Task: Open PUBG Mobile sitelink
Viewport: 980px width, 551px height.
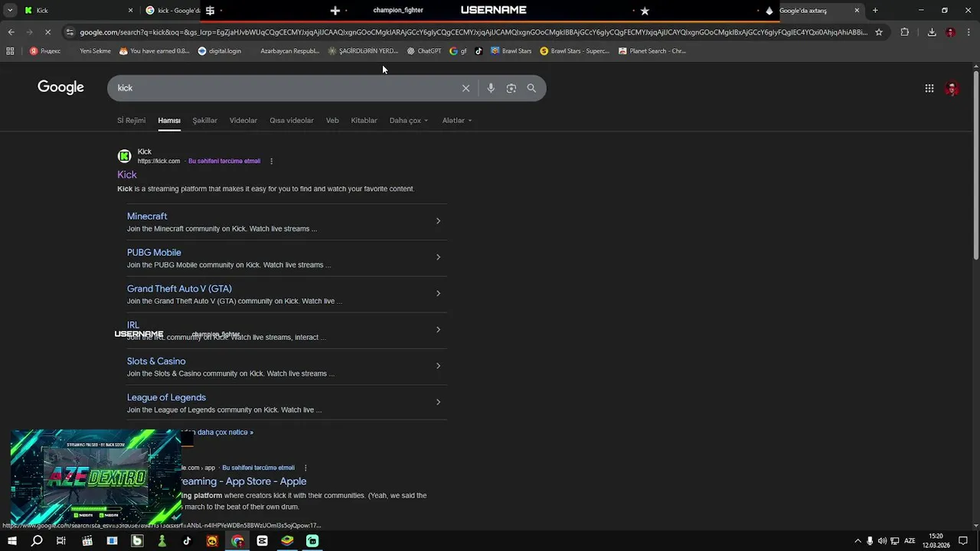Action: pyautogui.click(x=154, y=253)
